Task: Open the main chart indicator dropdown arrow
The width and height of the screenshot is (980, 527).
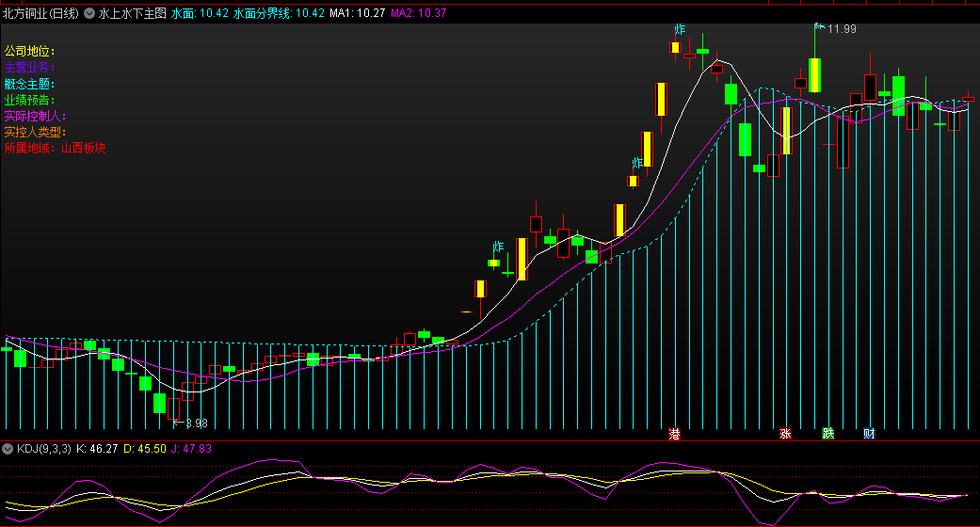Action: point(89,14)
